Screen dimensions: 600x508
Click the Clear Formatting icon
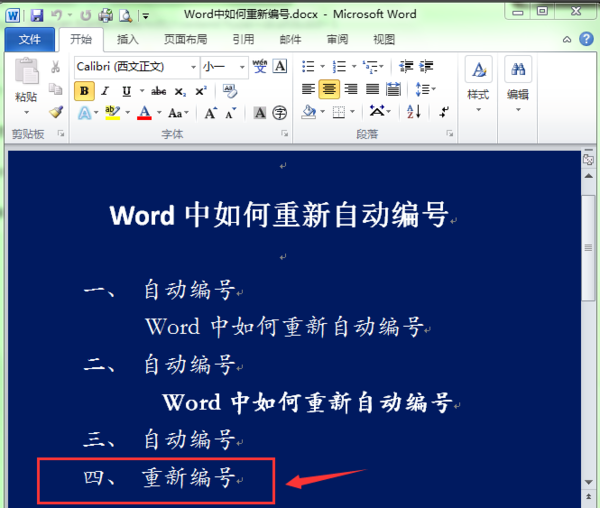[x=230, y=91]
